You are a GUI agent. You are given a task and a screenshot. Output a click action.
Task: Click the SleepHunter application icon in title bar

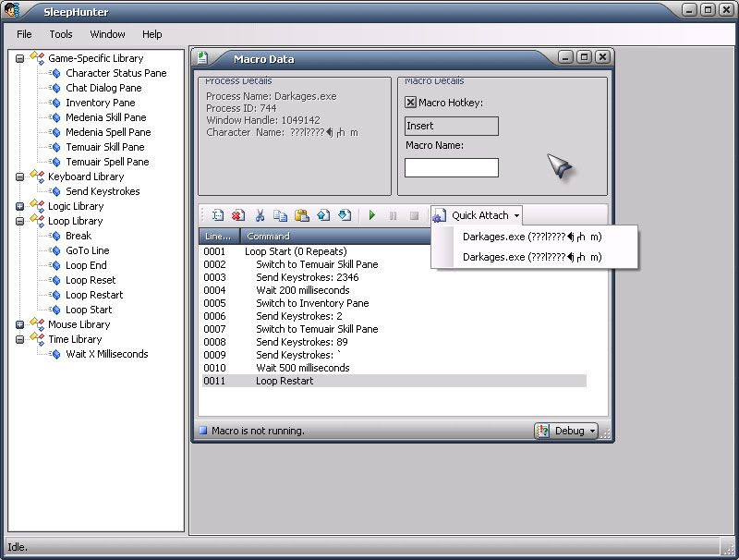click(x=13, y=11)
